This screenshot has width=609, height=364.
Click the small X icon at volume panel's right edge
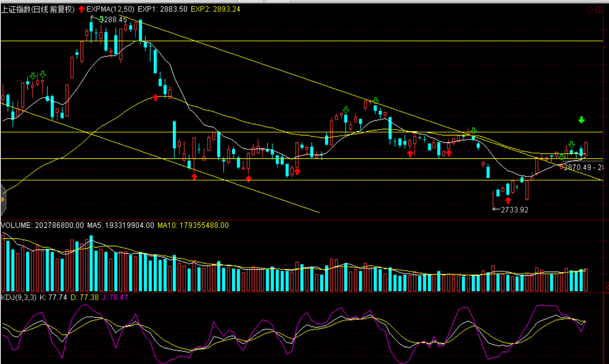[x=606, y=287]
